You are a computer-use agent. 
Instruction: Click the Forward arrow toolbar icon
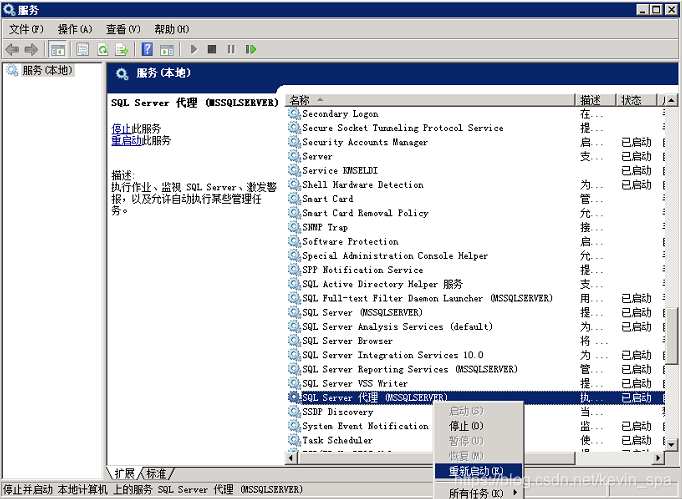(x=31, y=50)
